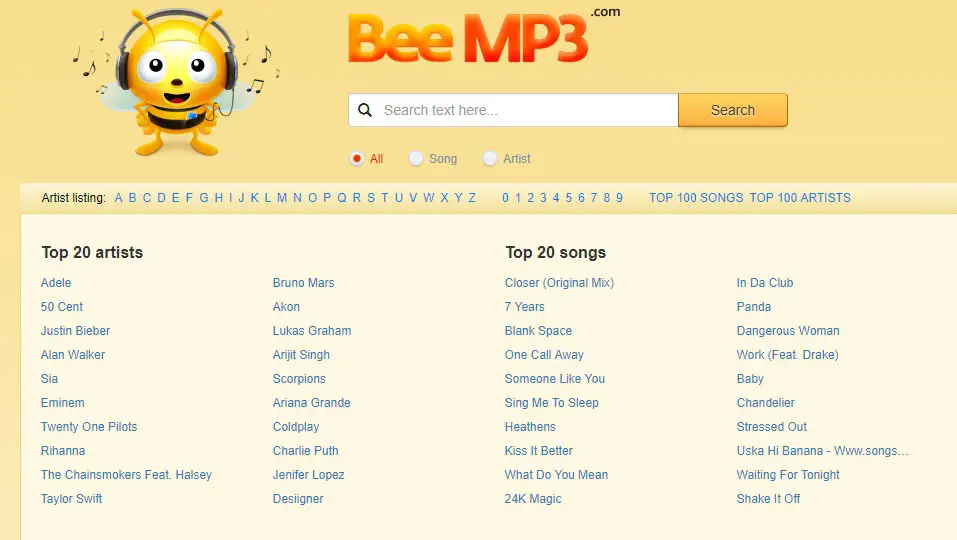Open Someone Like You song
The image size is (957, 540).
pos(555,378)
